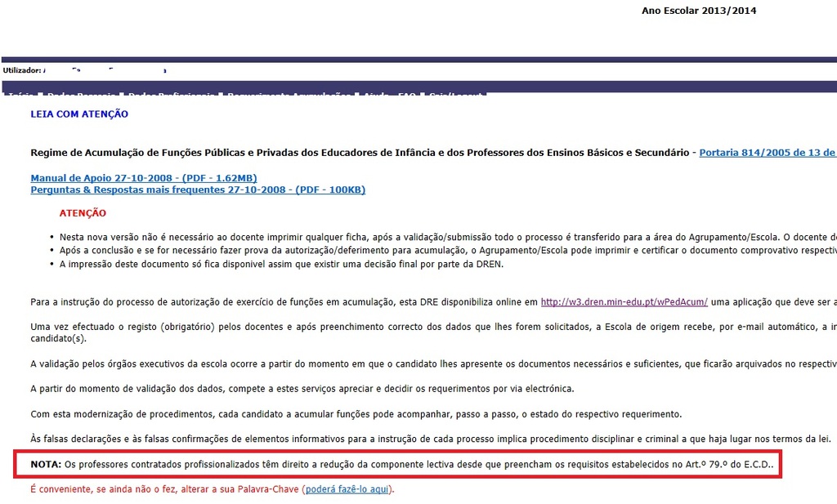
Task: Click the Utilizador label in the header
Action: [22, 71]
